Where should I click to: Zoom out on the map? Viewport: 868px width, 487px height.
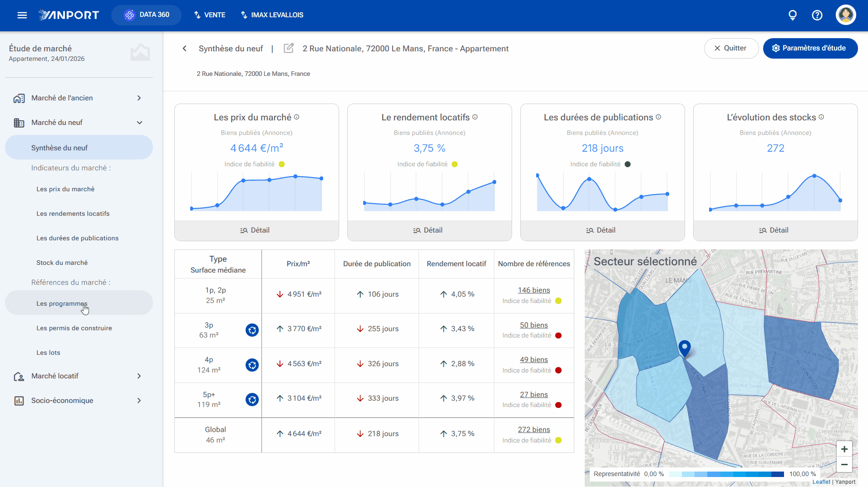(844, 464)
